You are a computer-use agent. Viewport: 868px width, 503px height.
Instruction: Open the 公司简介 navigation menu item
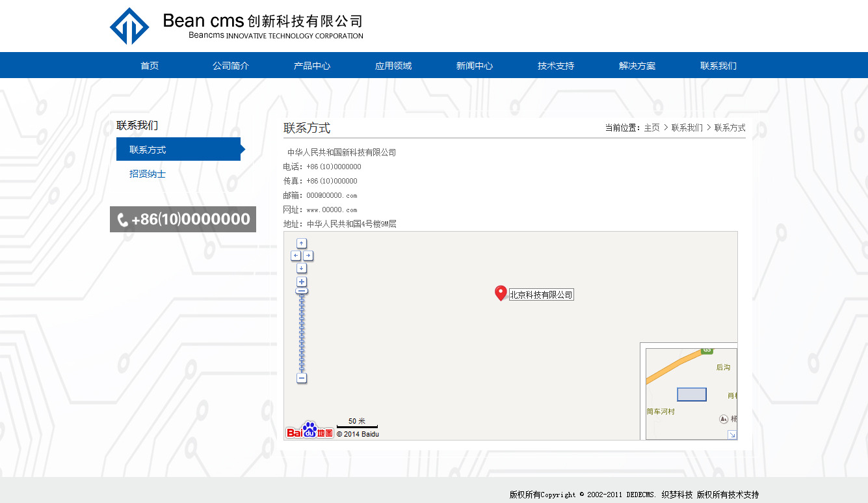(x=231, y=66)
